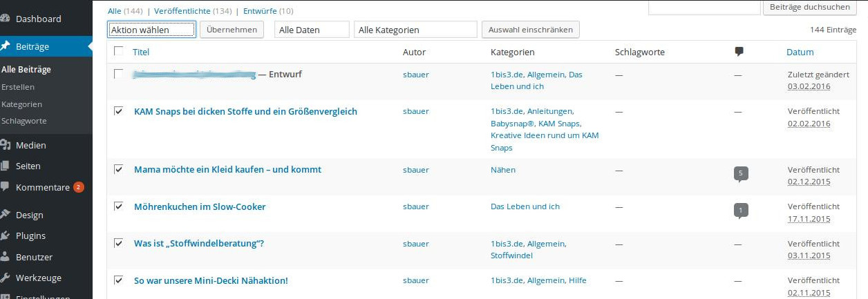
Task: Open Medien via its media icon
Action: 6,145
